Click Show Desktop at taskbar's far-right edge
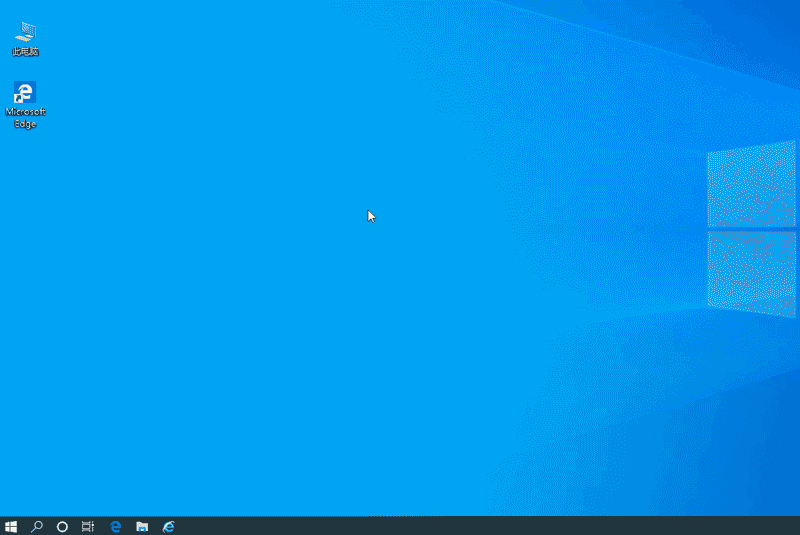Image resolution: width=800 pixels, height=535 pixels. point(797,526)
